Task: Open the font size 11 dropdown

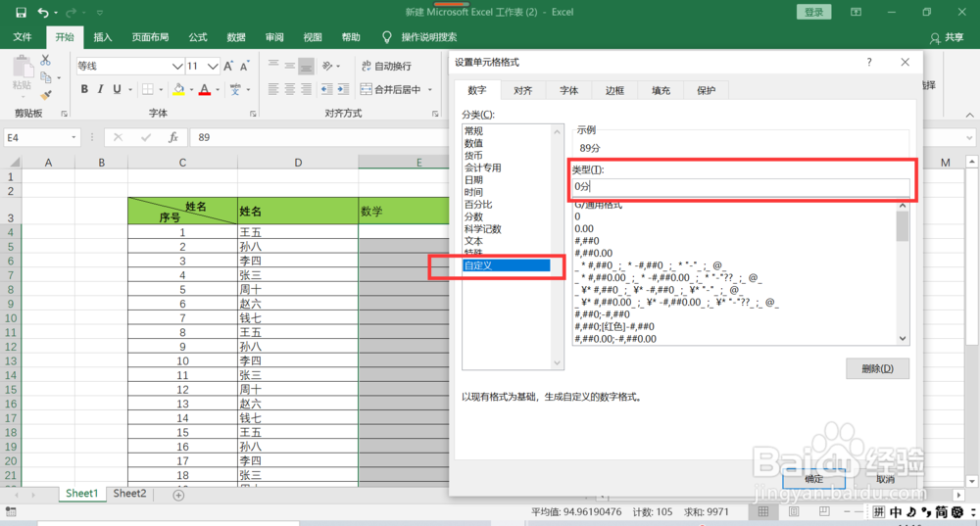Action: click(213, 66)
